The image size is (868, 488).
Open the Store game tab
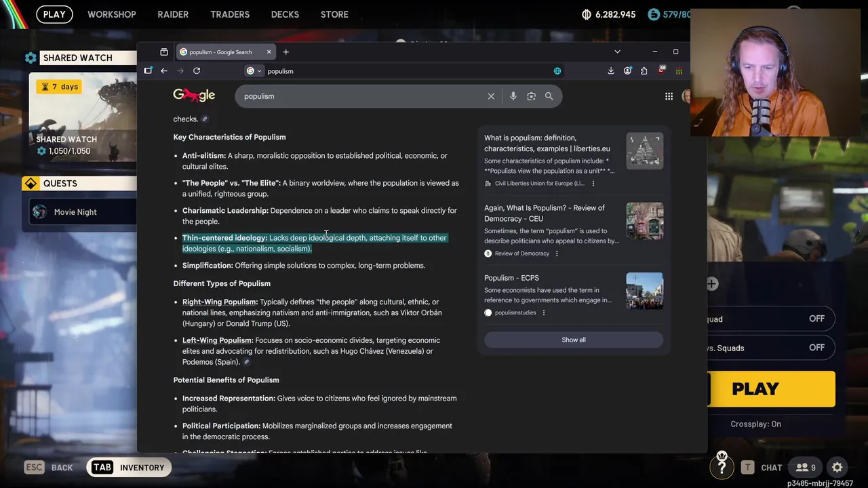coord(334,14)
